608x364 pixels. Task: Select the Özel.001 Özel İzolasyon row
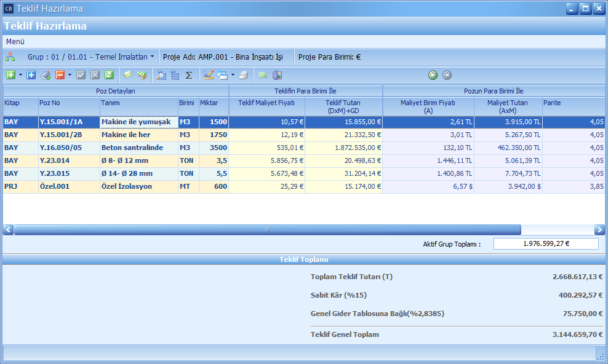click(123, 186)
